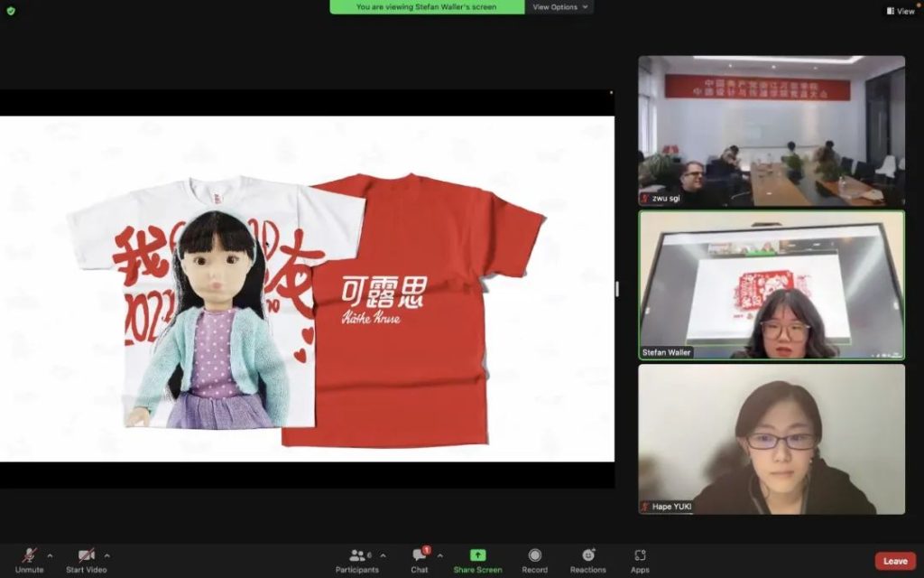
Task: Expand the arrow next to Chat
Action: click(439, 555)
